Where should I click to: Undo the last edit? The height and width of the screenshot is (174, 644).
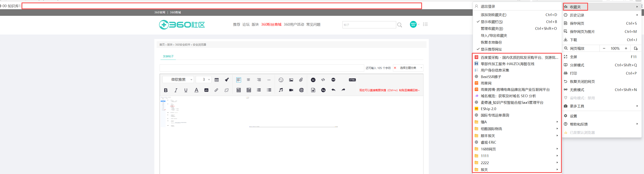pos(333,90)
